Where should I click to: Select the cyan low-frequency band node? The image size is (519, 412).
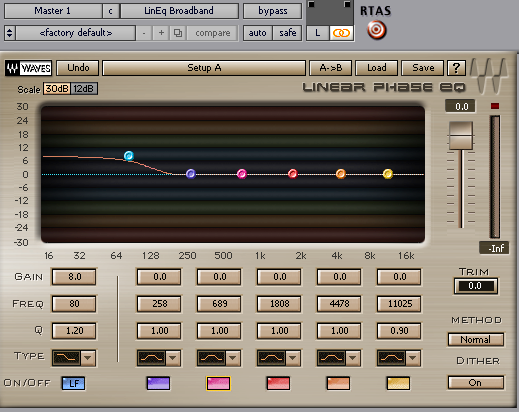129,156
